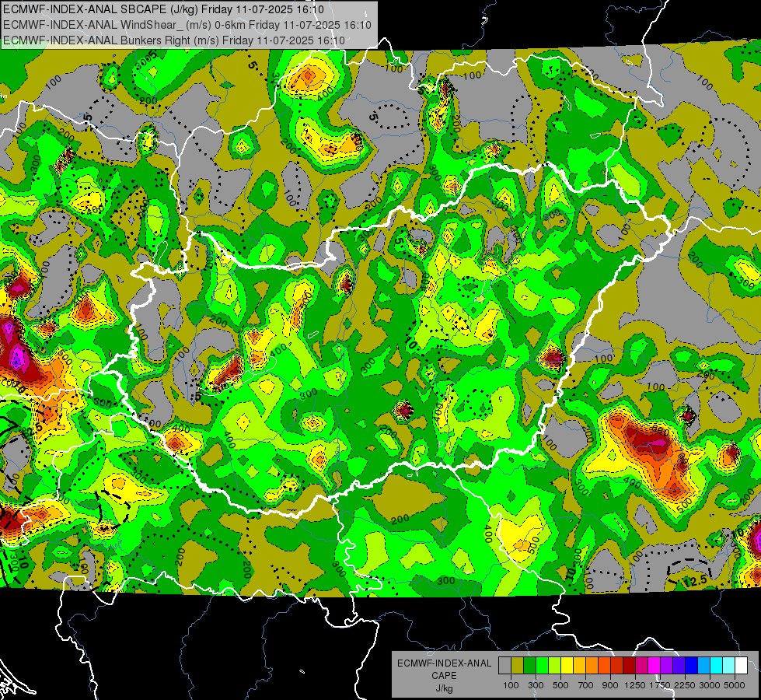761x700 pixels.
Task: Select the cyan legend swatch after 3000
Action: tap(717, 665)
